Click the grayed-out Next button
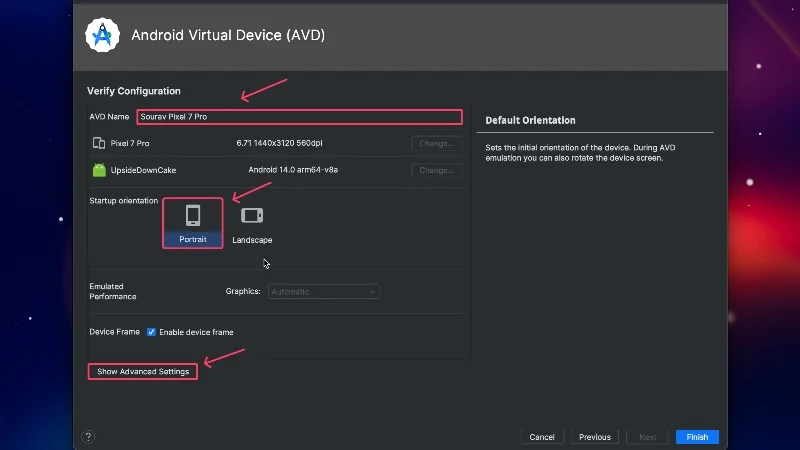The height and width of the screenshot is (450, 800). click(647, 437)
